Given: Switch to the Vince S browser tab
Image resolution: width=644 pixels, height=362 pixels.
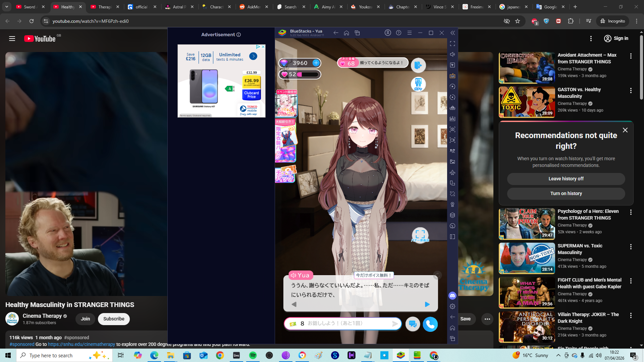Looking at the screenshot, I should [440, 7].
